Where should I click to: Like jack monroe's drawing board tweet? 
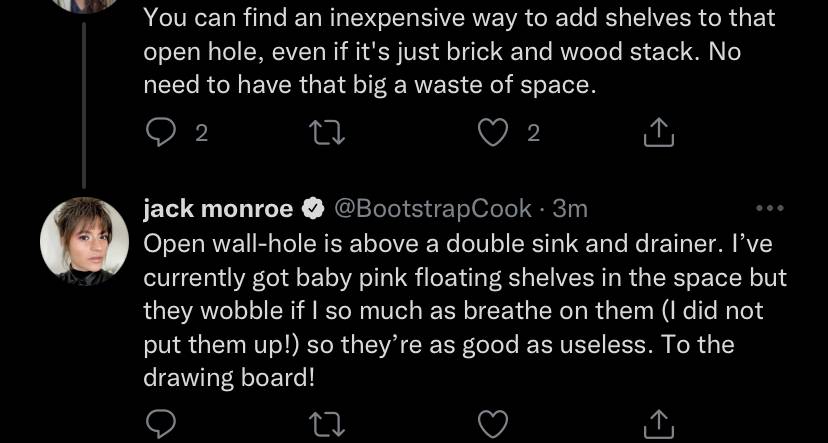tap(493, 425)
